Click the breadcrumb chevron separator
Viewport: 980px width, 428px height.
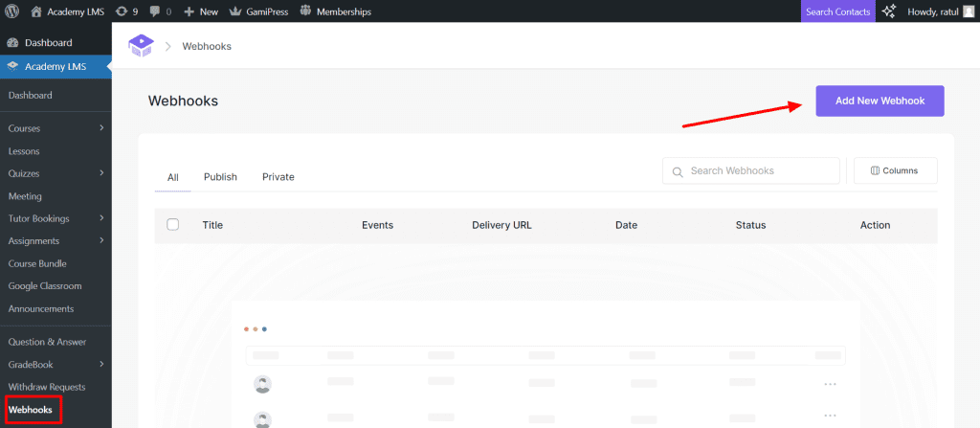pos(168,46)
